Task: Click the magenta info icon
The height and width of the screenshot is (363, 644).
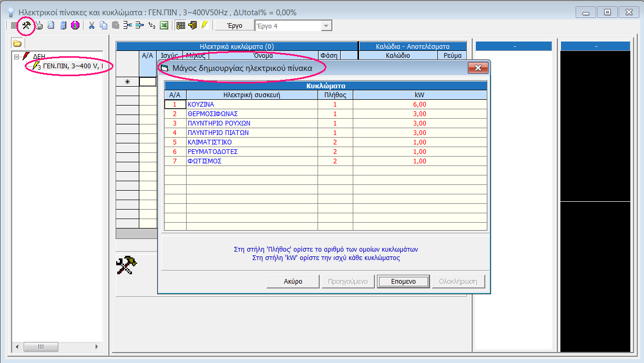Action: coord(75,25)
